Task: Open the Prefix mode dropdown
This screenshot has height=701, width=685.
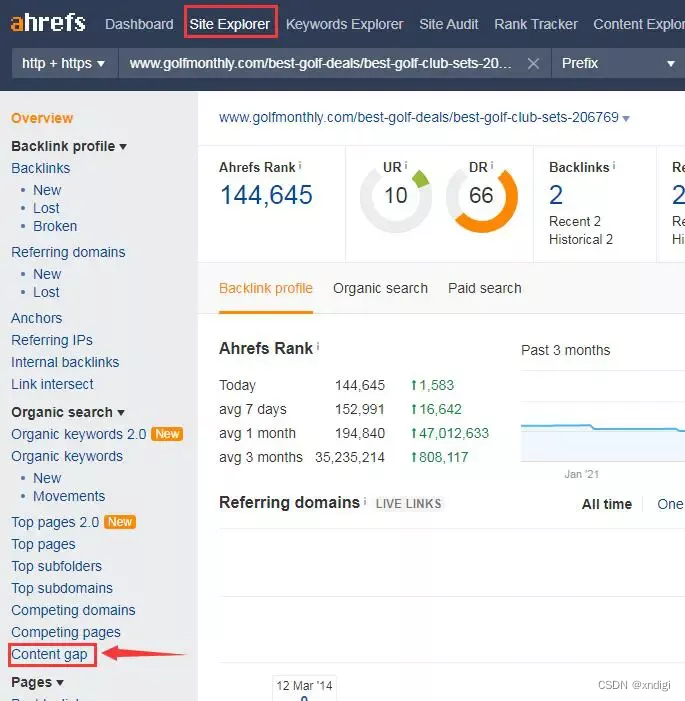Action: 617,63
